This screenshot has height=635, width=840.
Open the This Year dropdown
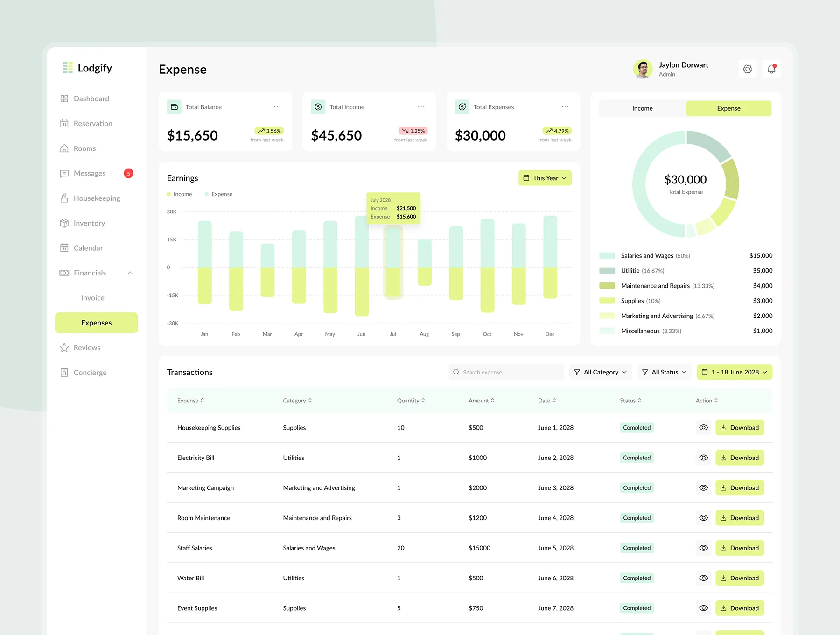click(x=545, y=178)
